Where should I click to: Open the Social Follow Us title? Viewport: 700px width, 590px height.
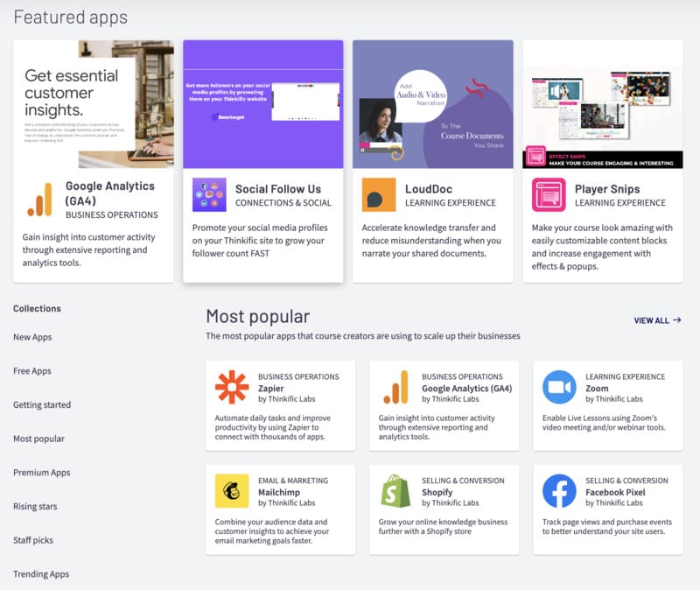tap(278, 189)
